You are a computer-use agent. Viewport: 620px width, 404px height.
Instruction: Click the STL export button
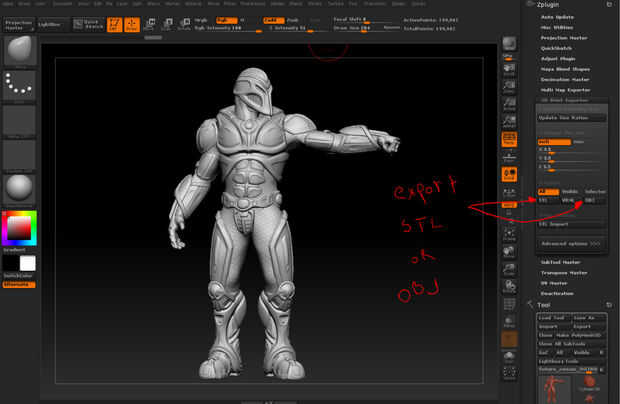[548, 200]
